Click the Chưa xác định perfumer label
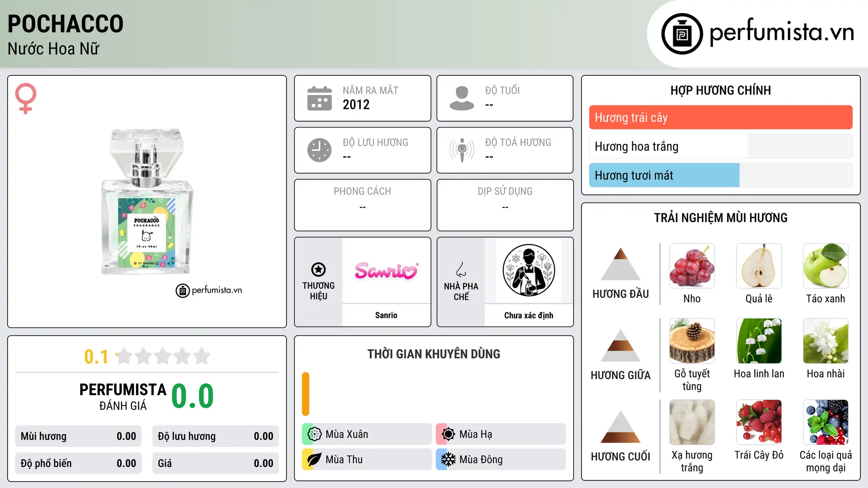 click(x=529, y=315)
